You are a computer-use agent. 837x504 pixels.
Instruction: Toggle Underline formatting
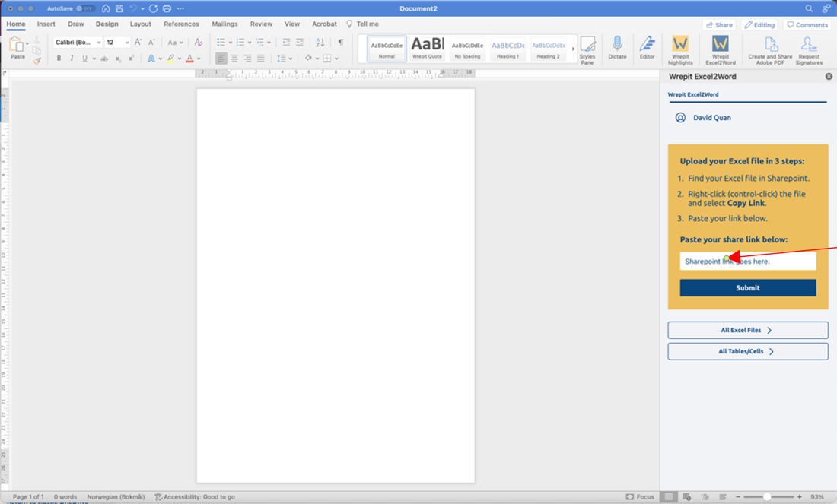84,58
